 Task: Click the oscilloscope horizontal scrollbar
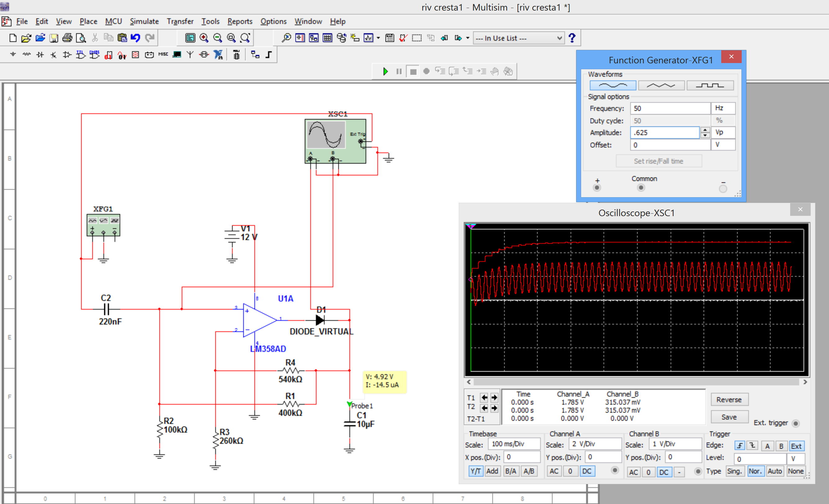636,382
